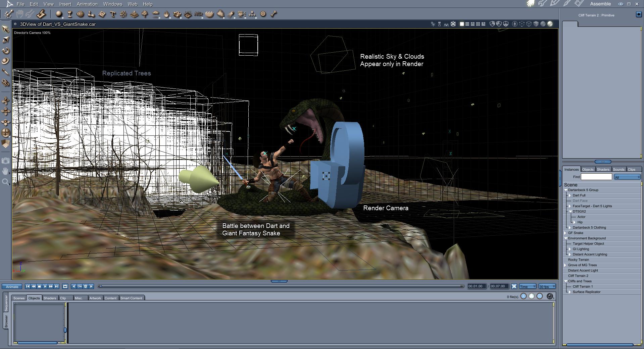Toggle the loop playback button
Screen dimensions: 644x349
[x=65, y=286]
